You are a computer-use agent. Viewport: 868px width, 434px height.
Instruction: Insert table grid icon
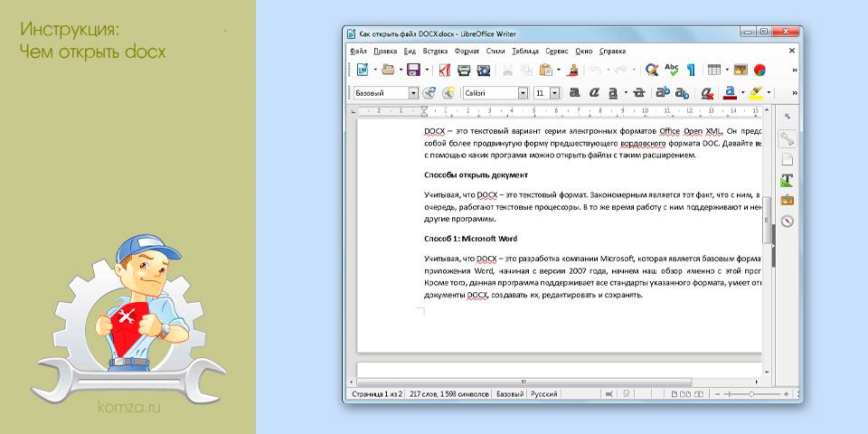[x=714, y=70]
